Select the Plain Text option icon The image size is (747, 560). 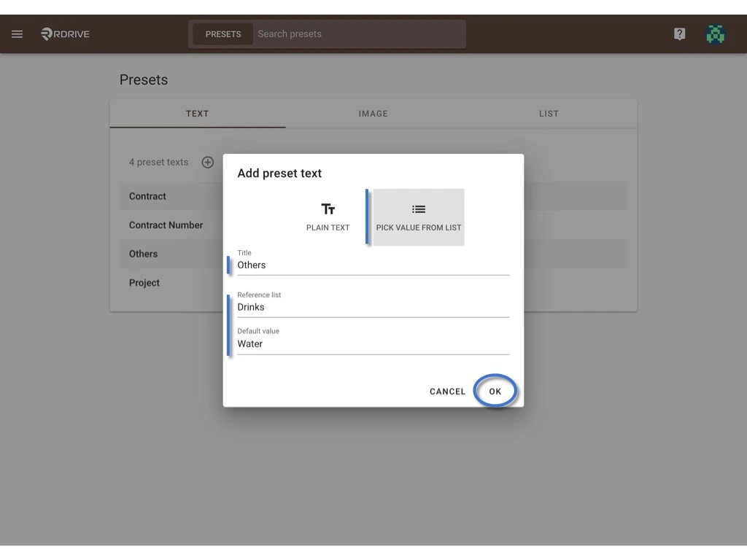click(328, 209)
